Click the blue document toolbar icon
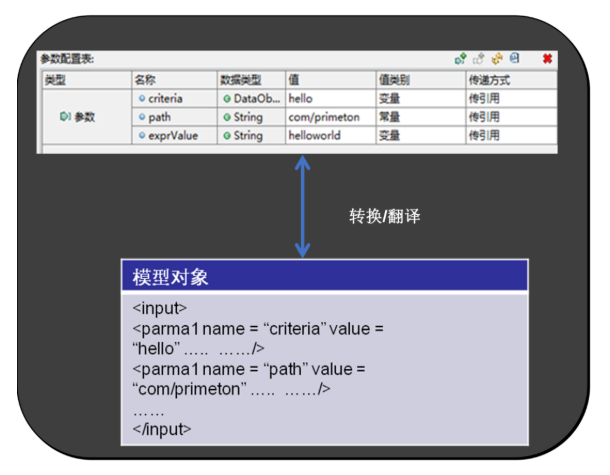This screenshot has height=475, width=610. (x=514, y=59)
